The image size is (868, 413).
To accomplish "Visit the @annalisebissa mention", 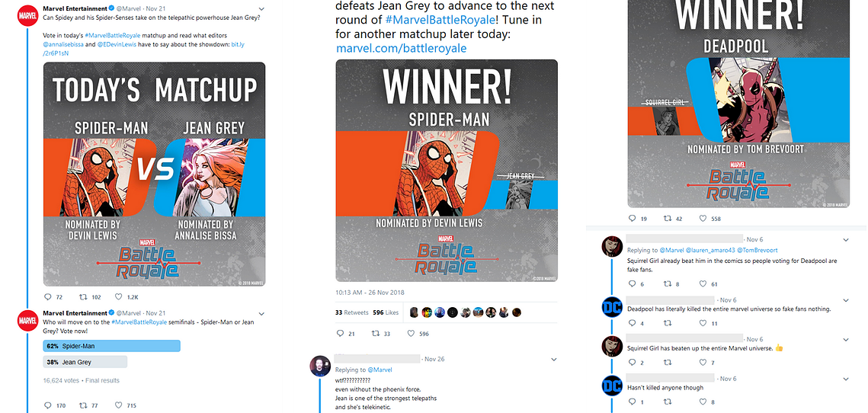I will pos(63,44).
